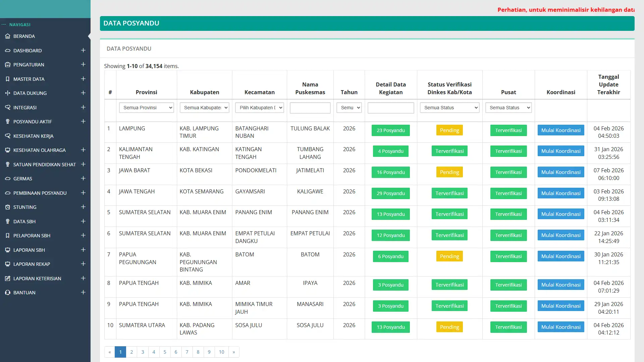Click Mulai Koordinasi for Lampung row
The image size is (644, 362).
[560, 130]
